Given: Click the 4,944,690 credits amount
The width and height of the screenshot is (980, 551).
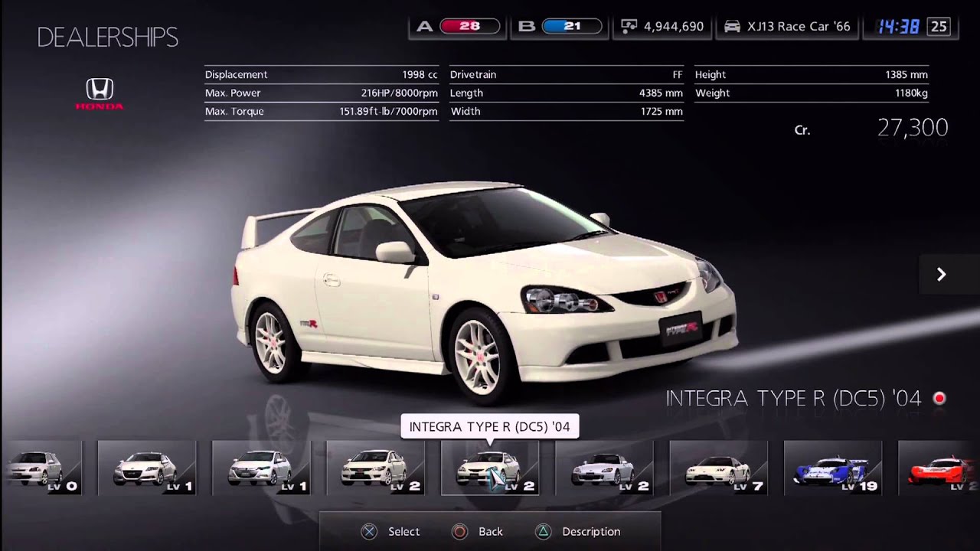Looking at the screenshot, I should (674, 26).
